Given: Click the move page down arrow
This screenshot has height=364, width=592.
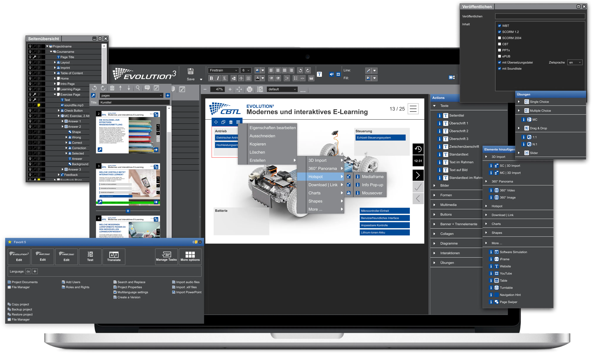Looking at the screenshot, I should pyautogui.click(x=129, y=88).
